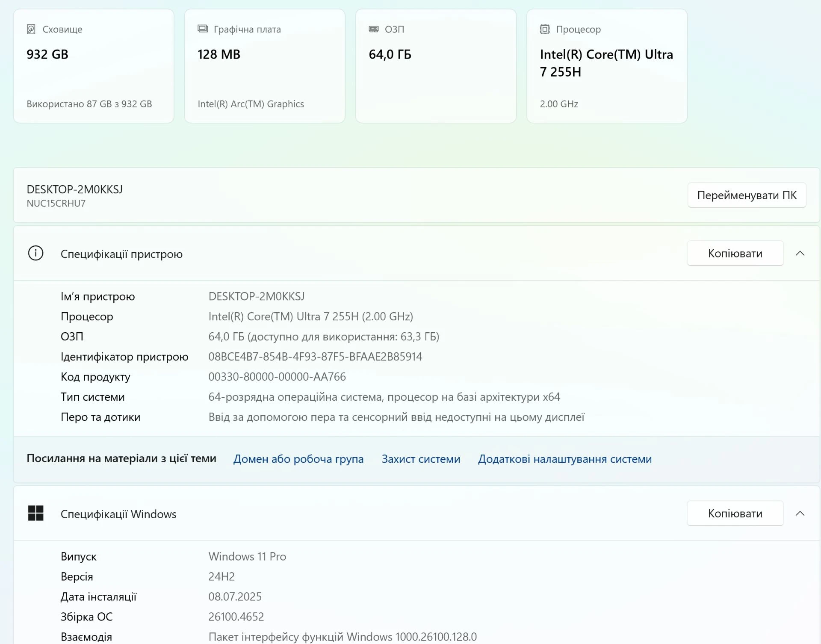Click the OS build value 26100.4652
Image resolution: width=821 pixels, height=644 pixels.
pos(236,617)
